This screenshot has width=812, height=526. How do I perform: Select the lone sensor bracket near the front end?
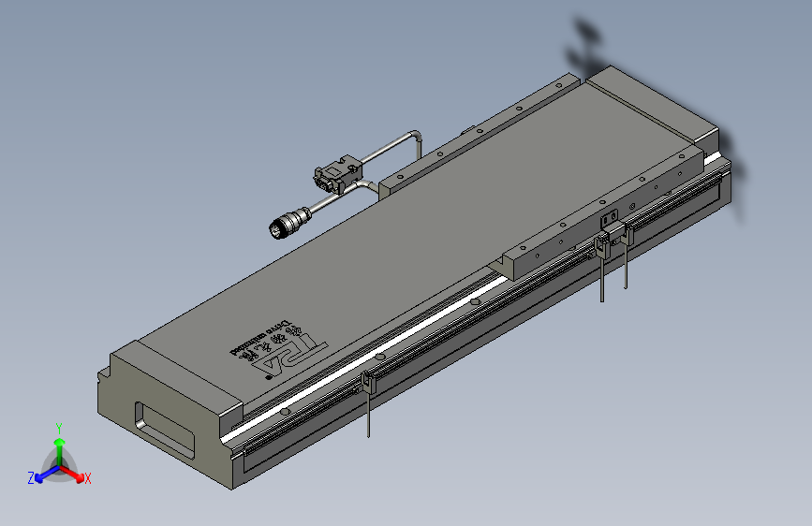(368, 384)
